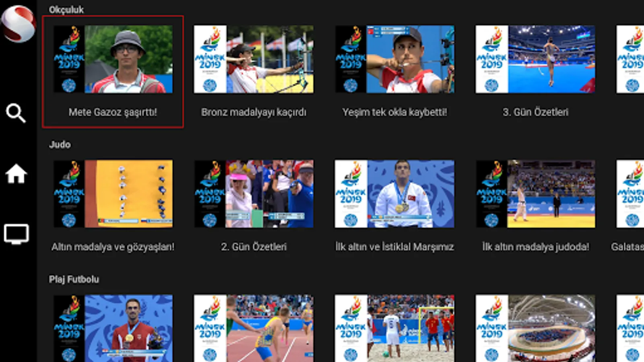Open 'Mete Gazoz şaşırttı!' video thumbnail

click(x=113, y=59)
